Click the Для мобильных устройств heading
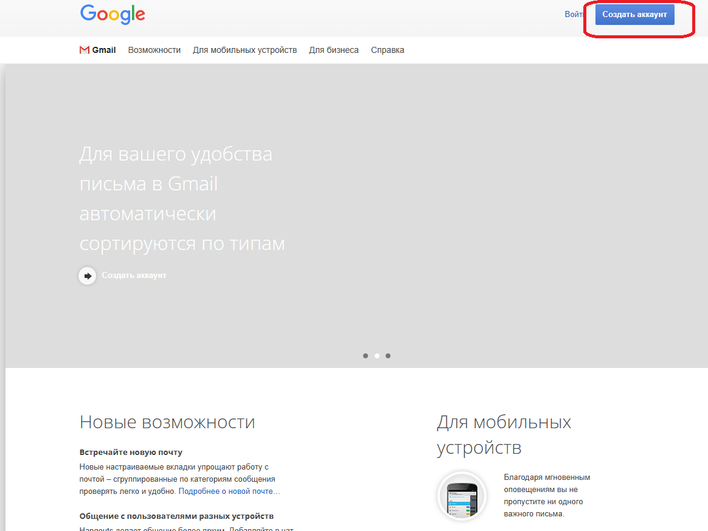Viewport: 708px width, 531px height. click(504, 435)
